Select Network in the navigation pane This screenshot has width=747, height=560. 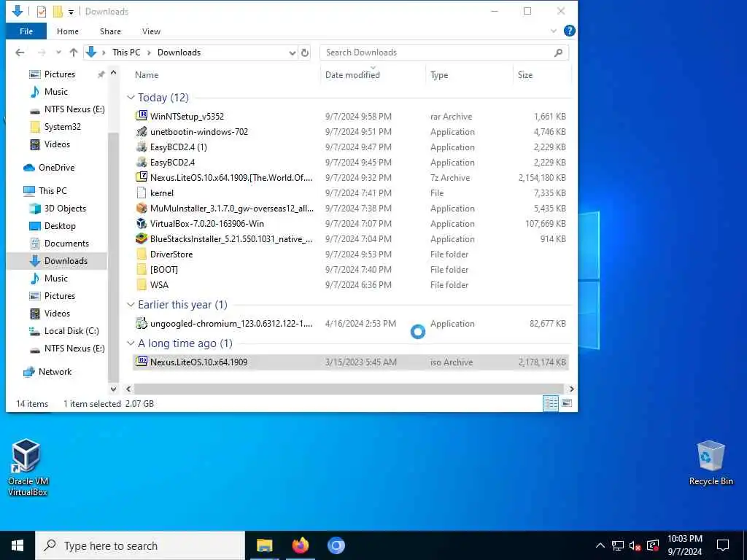55,371
